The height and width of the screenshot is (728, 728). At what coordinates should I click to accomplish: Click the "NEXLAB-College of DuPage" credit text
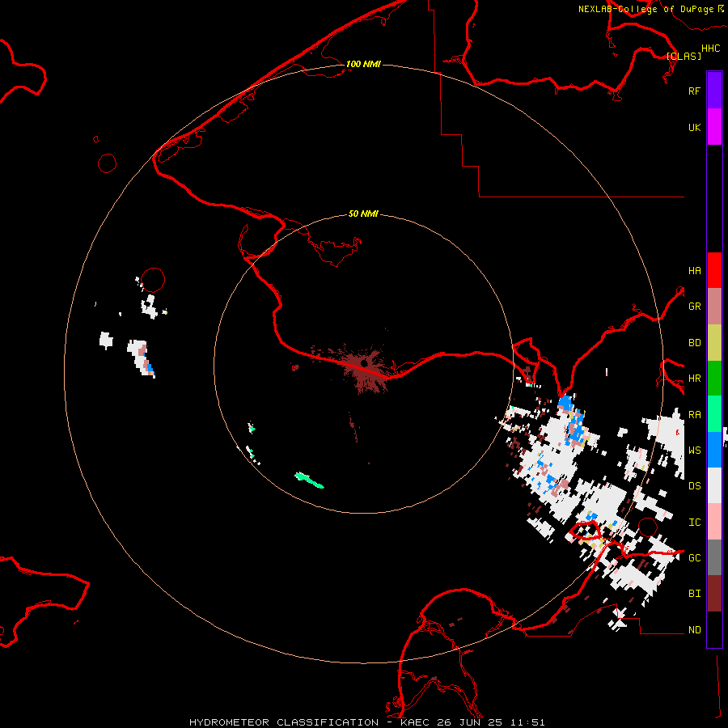(x=645, y=9)
